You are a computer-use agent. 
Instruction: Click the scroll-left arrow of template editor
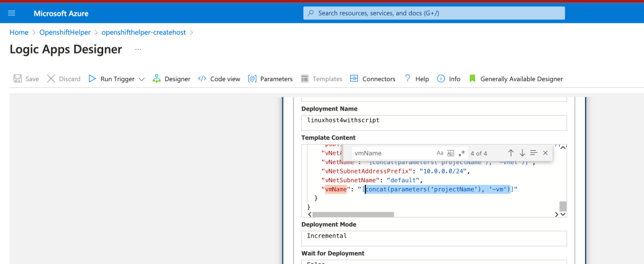pos(310,214)
